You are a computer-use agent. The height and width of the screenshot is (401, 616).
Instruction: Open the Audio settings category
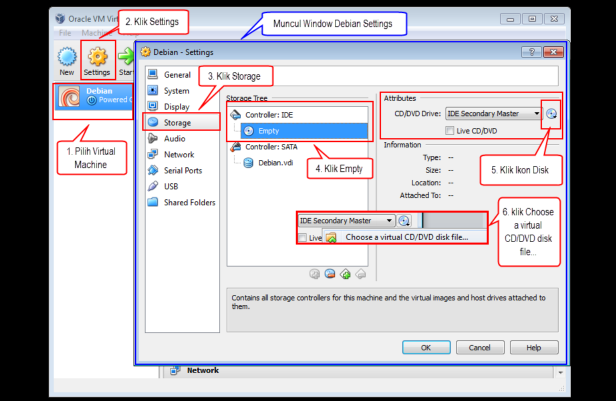coord(174,139)
